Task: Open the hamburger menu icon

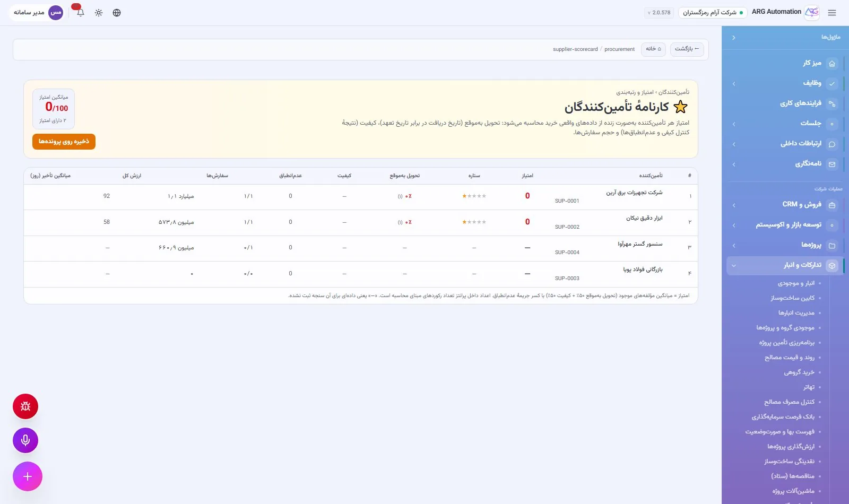Action: coord(831,13)
